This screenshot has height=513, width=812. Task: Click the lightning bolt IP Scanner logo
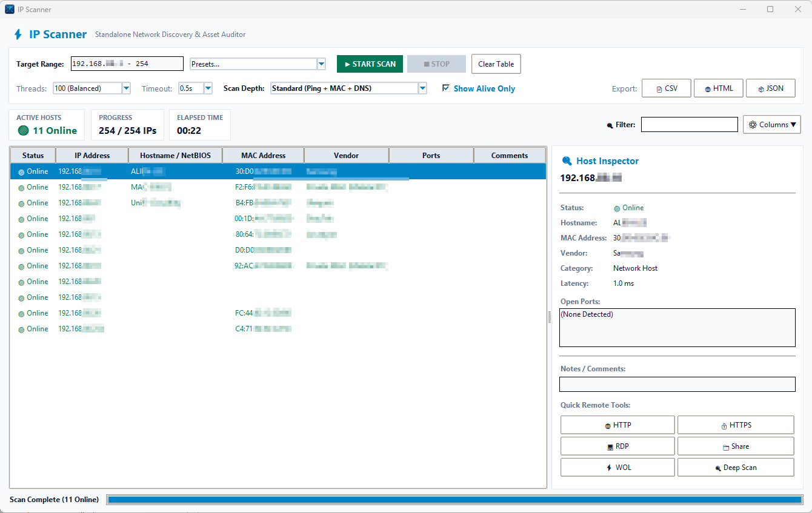point(18,35)
